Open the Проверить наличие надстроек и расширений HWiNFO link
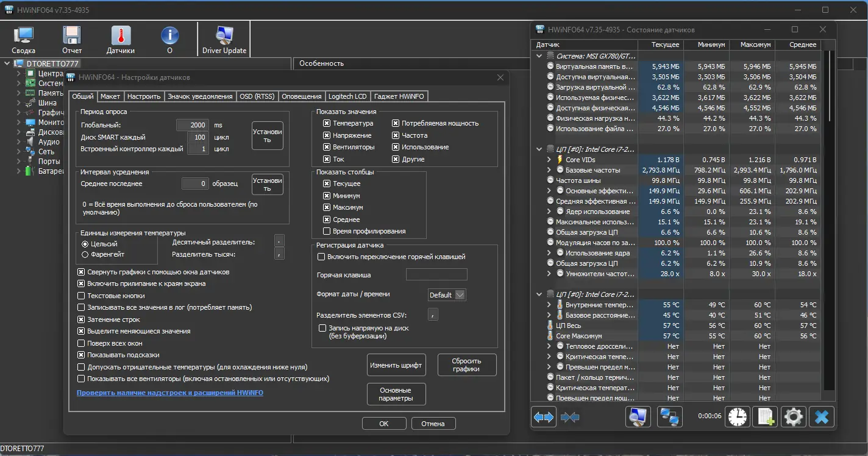 coord(170,393)
